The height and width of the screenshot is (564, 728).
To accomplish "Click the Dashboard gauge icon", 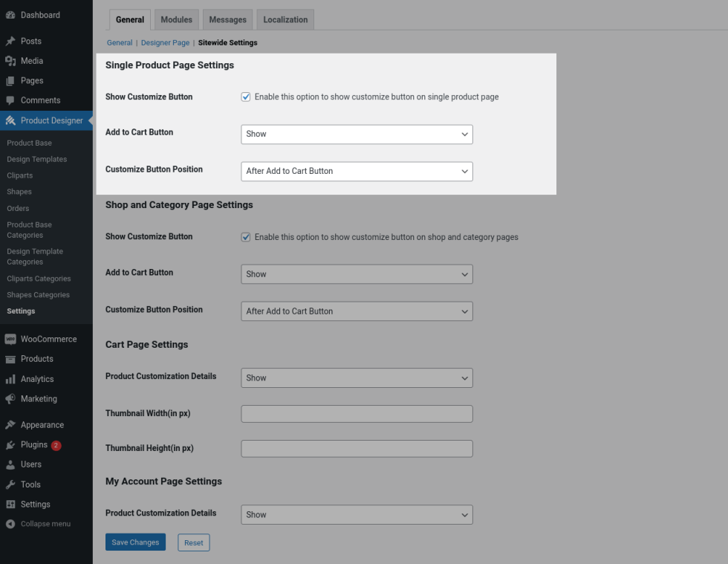I will pyautogui.click(x=10, y=15).
